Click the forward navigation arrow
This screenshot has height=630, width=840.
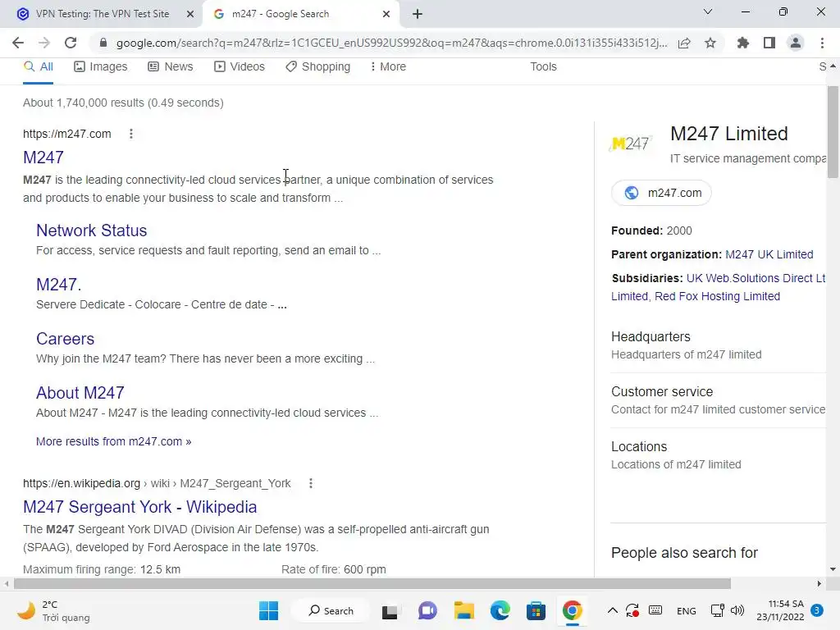(x=44, y=43)
